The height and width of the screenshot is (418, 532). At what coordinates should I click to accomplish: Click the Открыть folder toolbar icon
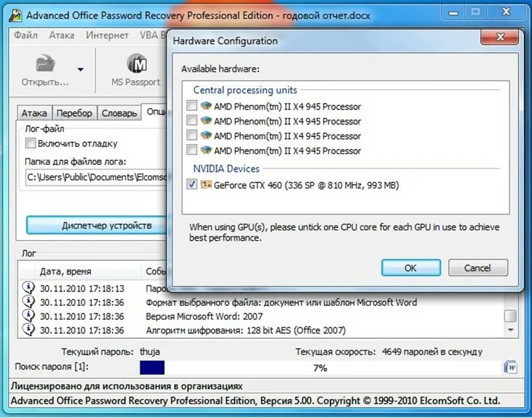pos(45,63)
